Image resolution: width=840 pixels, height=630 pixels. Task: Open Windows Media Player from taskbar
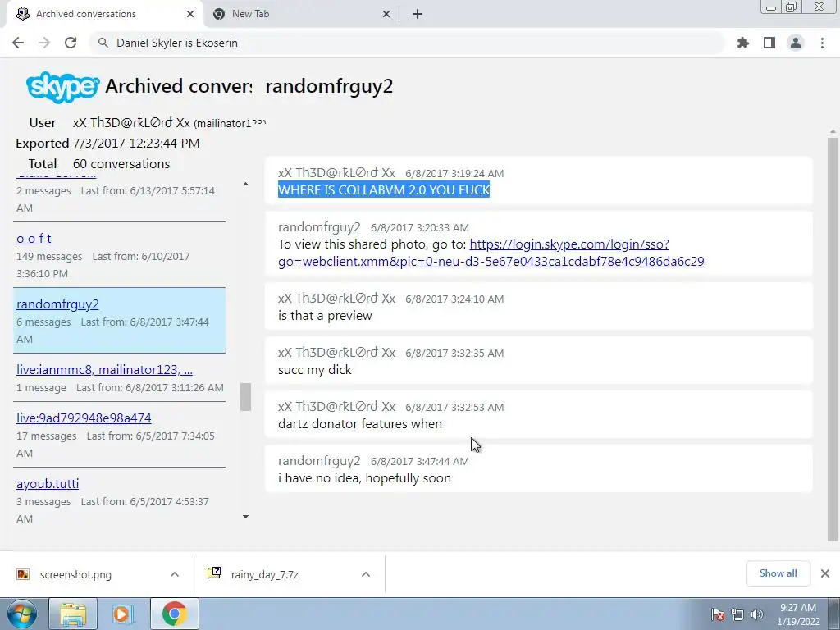[x=123, y=614]
